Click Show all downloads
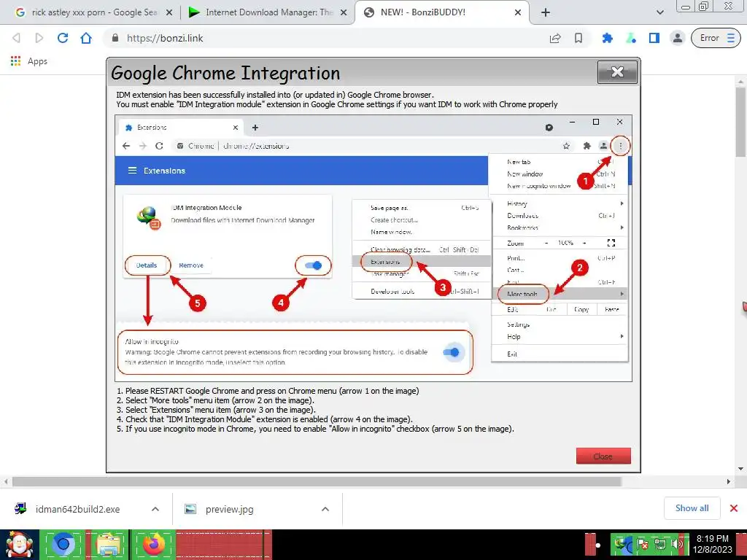This screenshot has height=560, width=747. tap(692, 508)
